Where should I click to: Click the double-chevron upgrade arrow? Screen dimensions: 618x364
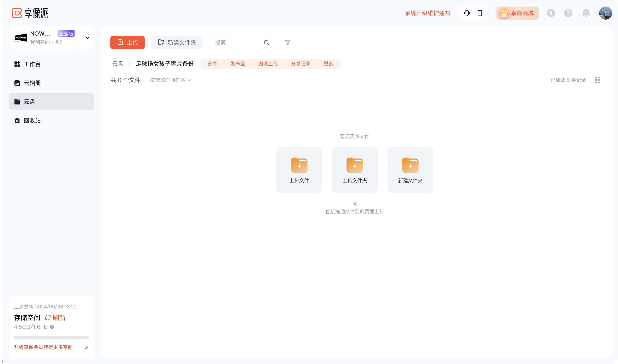coord(87,347)
